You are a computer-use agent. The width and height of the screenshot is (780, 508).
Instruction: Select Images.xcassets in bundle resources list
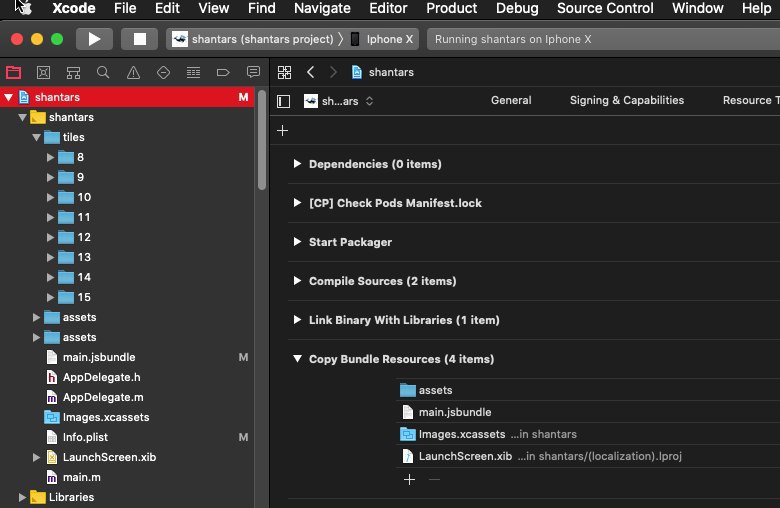pyautogui.click(x=588, y=434)
